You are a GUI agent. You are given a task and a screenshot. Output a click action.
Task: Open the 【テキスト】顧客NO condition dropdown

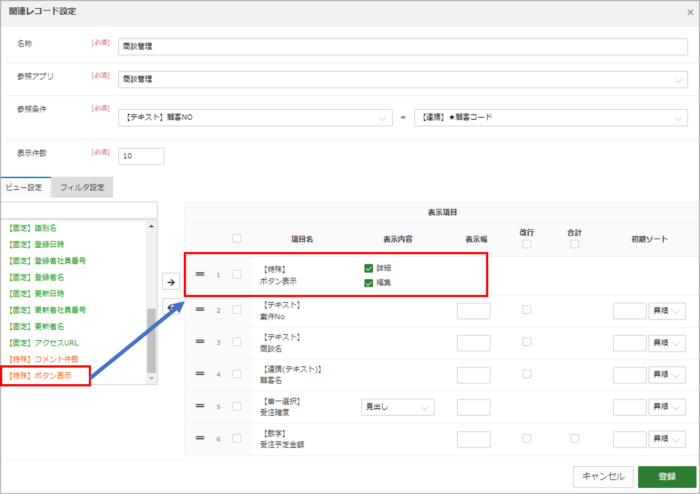[x=255, y=118]
